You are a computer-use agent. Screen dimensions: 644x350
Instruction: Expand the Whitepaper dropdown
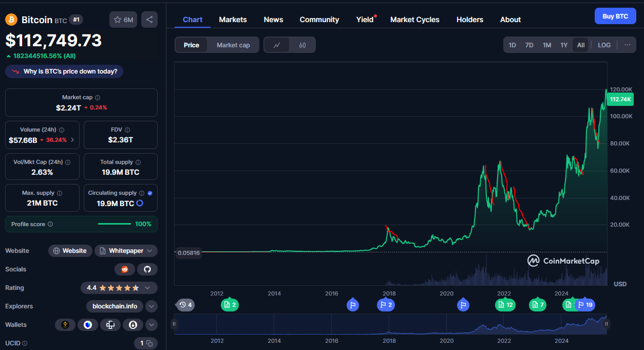(x=126, y=251)
